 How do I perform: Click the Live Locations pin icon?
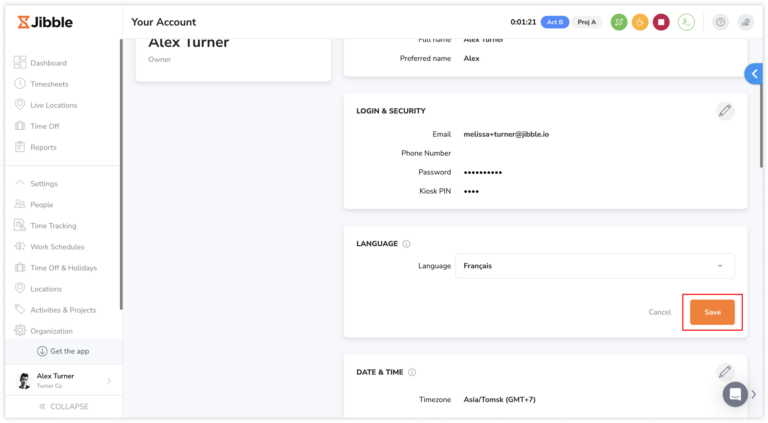[20, 104]
